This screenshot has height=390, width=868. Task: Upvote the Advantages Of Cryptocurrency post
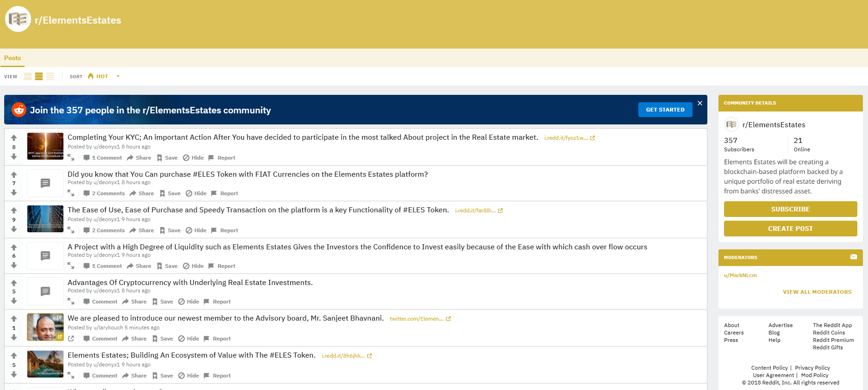14,283
